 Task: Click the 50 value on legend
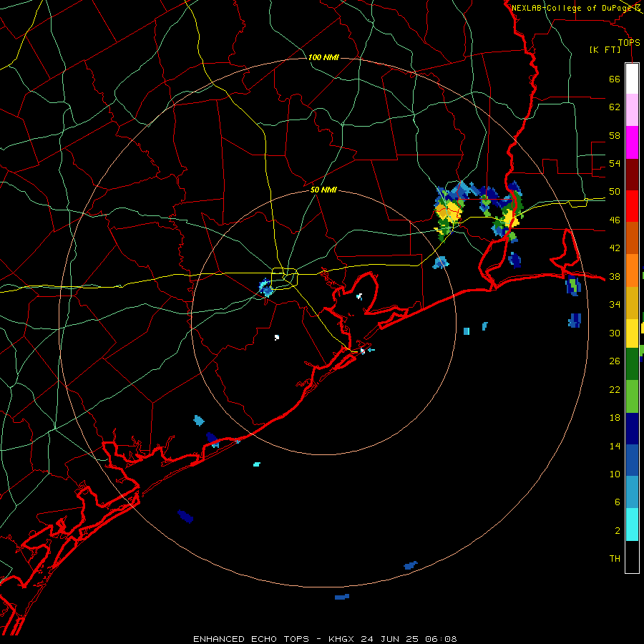tap(615, 192)
